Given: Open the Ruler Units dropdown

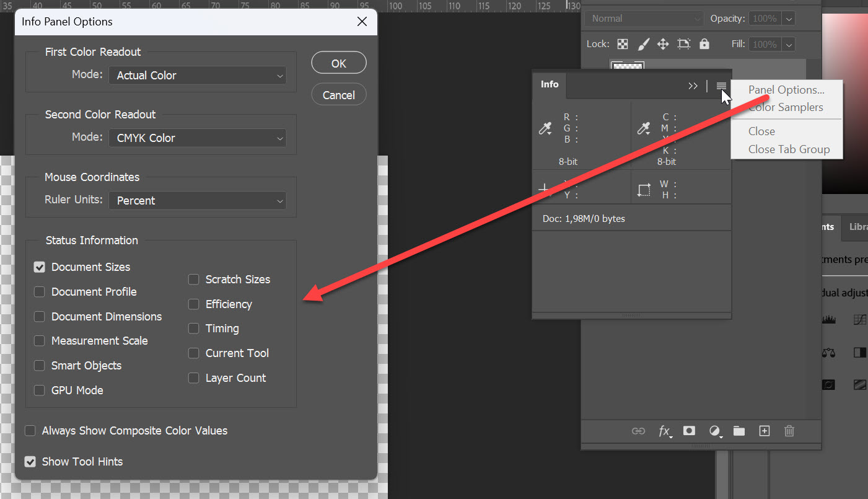Looking at the screenshot, I should point(197,200).
